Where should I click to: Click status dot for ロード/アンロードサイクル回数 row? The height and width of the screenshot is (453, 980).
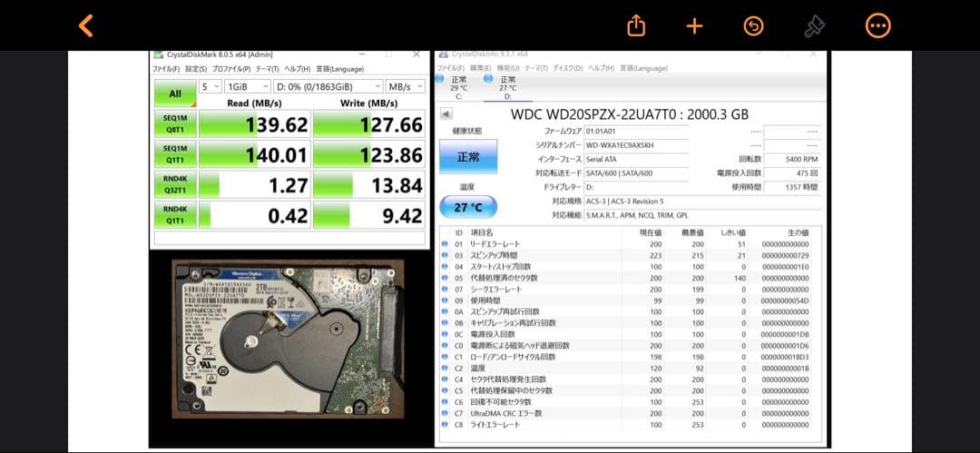point(445,358)
